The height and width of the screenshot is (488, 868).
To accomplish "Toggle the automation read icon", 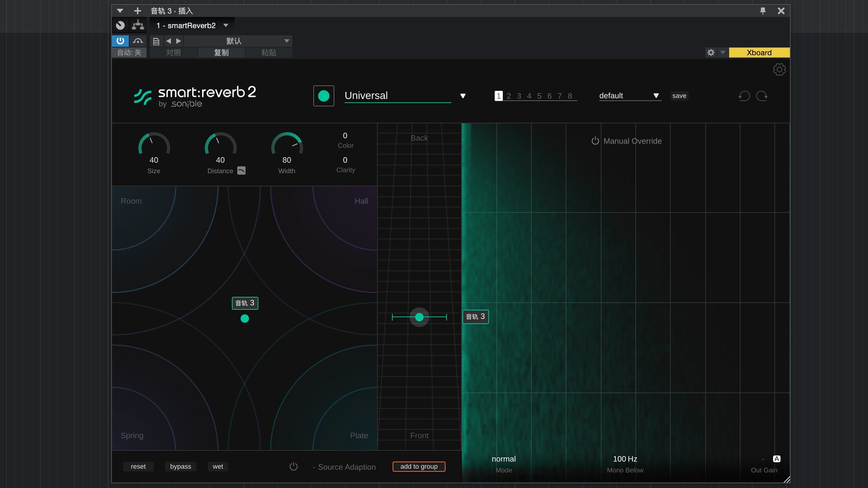I will tap(138, 41).
